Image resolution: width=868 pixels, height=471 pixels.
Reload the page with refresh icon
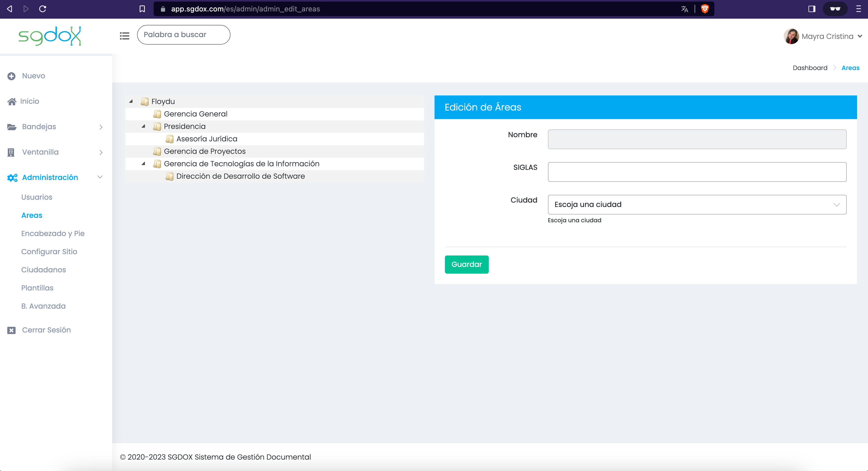click(43, 9)
